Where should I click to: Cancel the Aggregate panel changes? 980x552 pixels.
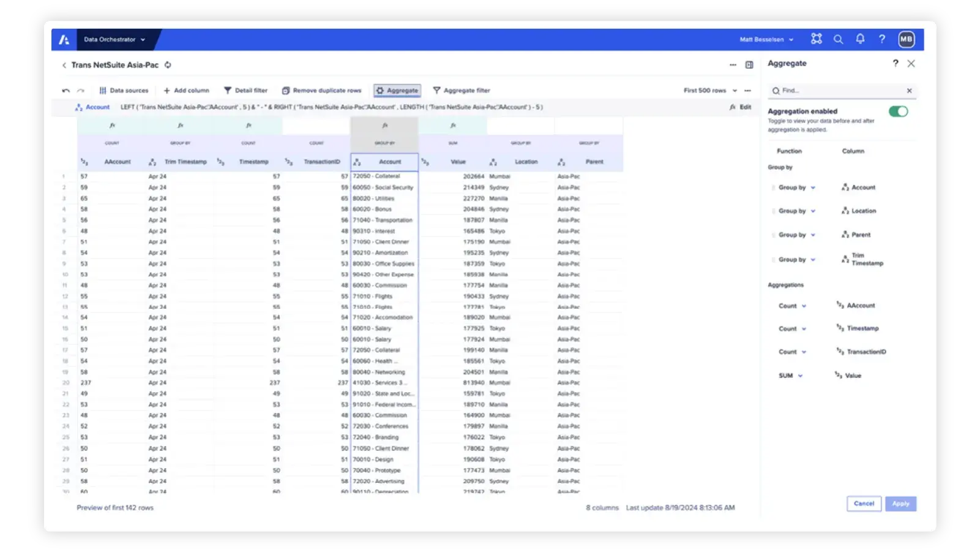coord(864,503)
